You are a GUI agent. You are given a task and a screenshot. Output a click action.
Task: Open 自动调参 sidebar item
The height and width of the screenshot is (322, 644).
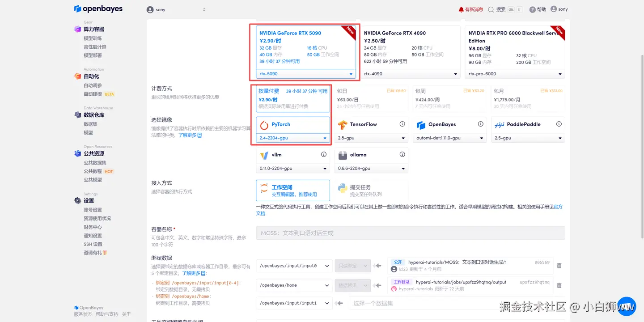pos(93,85)
